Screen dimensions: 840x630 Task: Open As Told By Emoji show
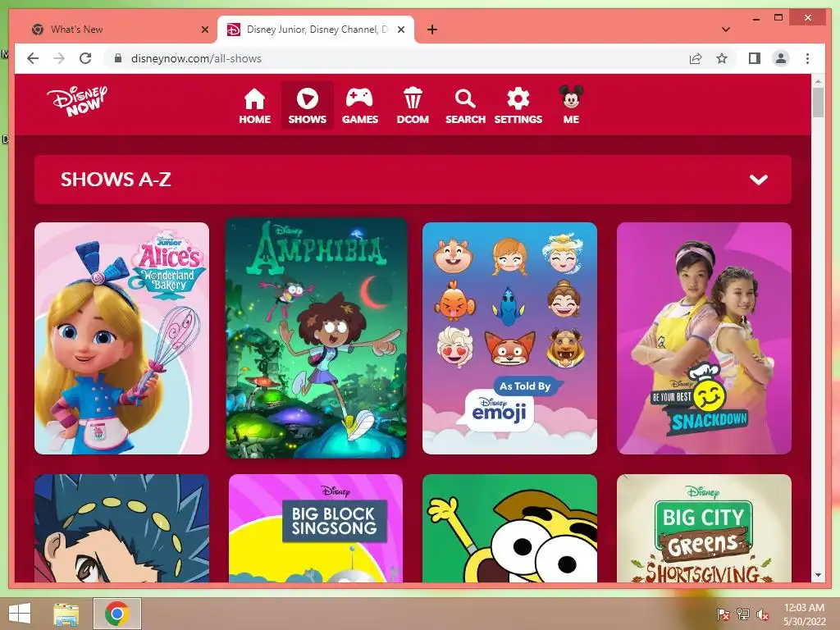[x=509, y=338]
